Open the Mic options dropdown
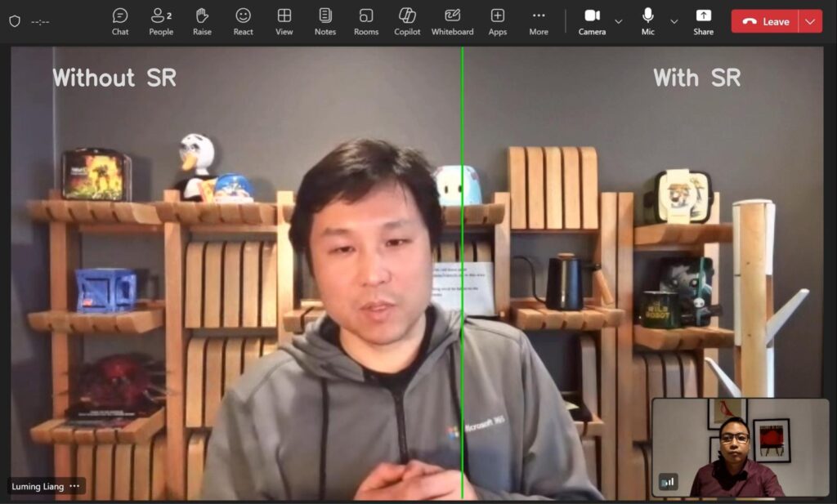This screenshot has height=504, width=837. (674, 22)
